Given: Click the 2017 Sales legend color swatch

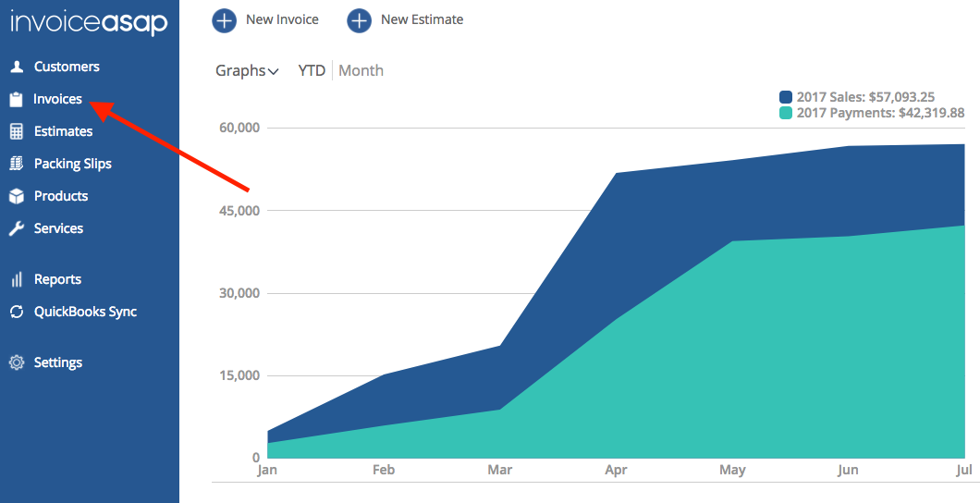Looking at the screenshot, I should (786, 97).
